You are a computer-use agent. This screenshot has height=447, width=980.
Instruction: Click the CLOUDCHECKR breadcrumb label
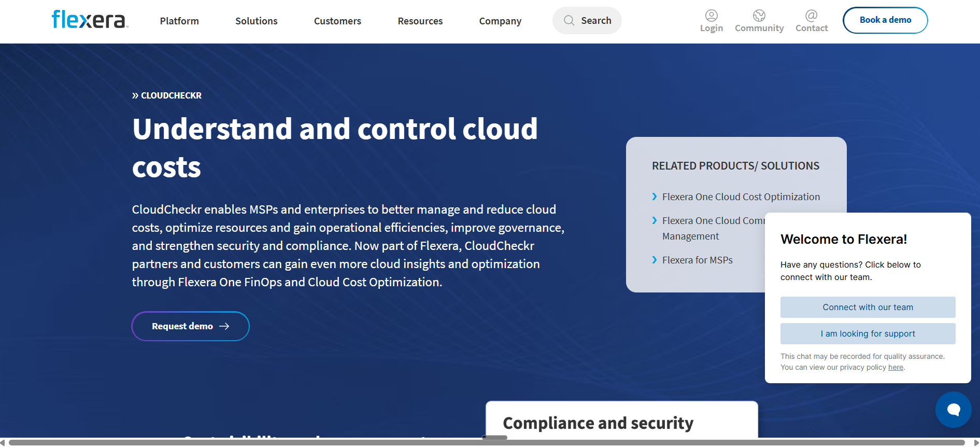click(171, 95)
